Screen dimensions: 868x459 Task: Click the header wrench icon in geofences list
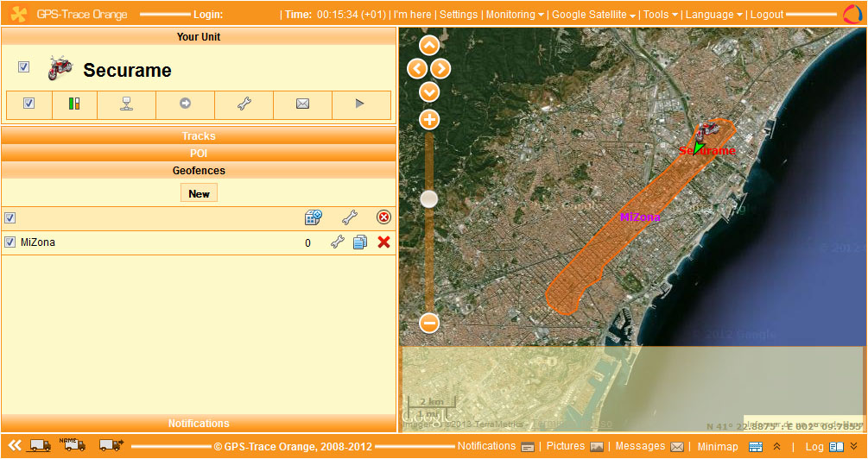click(x=349, y=217)
